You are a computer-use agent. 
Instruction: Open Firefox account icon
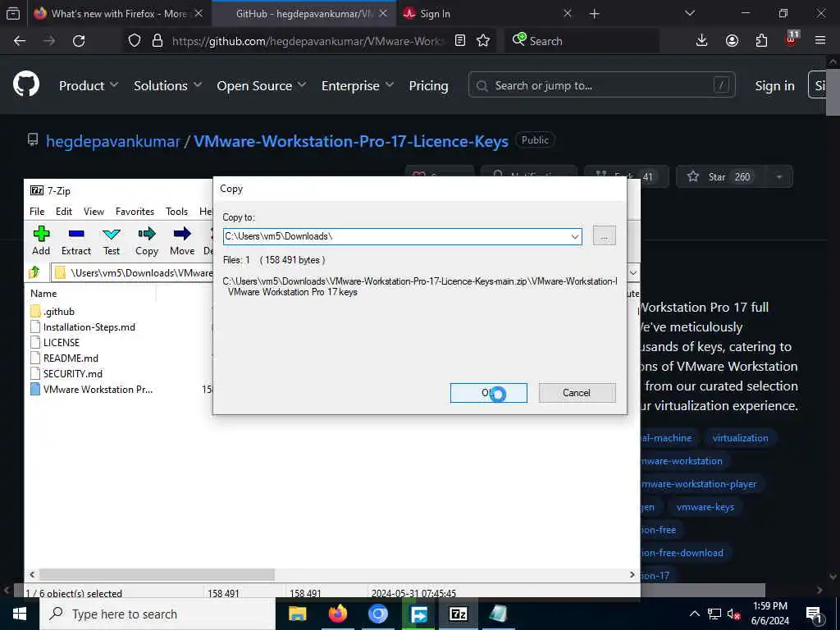(732, 41)
